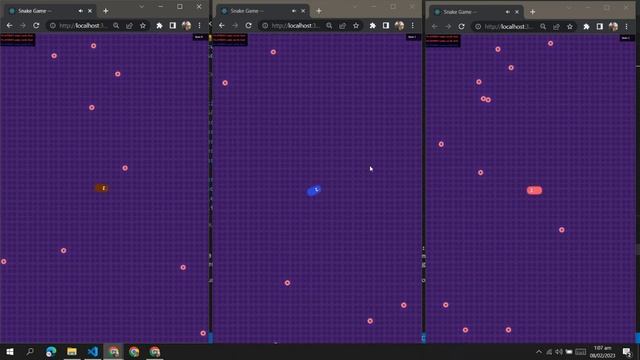Open the volume control in system tray
The width and height of the screenshot is (640, 360).
coord(559,352)
